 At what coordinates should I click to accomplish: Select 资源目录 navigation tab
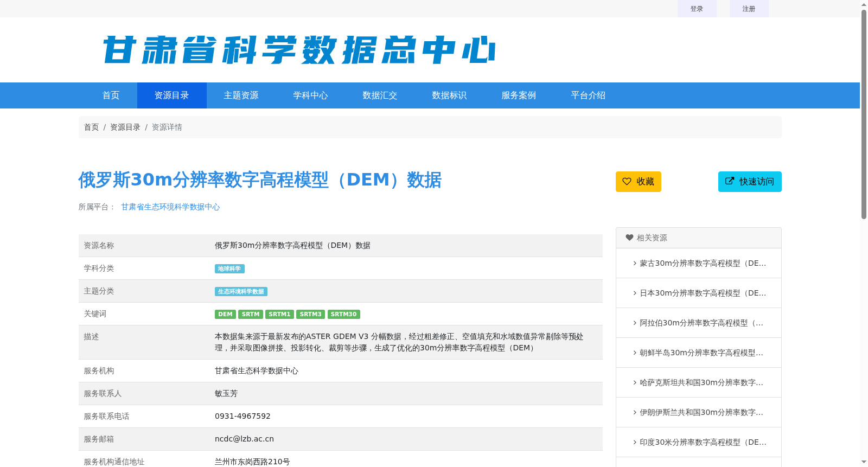(x=172, y=95)
